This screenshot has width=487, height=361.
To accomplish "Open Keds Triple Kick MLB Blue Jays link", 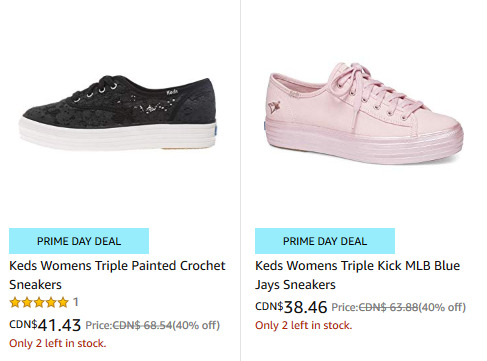I will [358, 275].
